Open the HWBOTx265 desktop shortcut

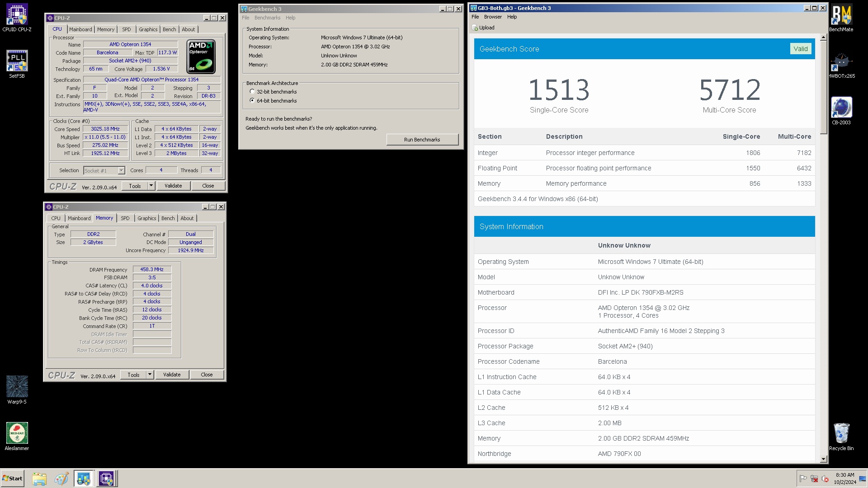click(841, 65)
